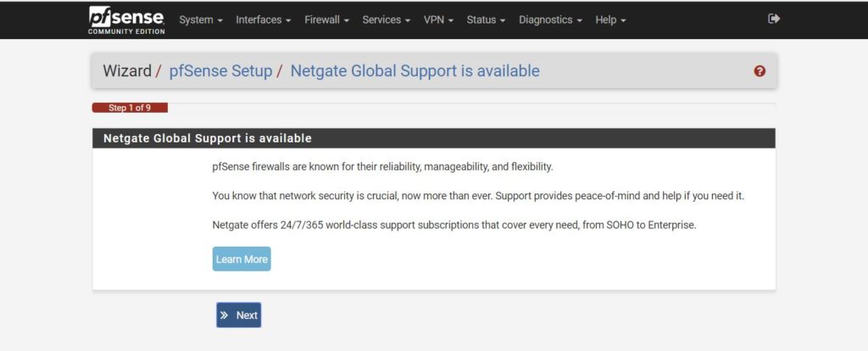Click the sentence about pfSense firewalls reliability
The image size is (868, 351).
click(382, 167)
